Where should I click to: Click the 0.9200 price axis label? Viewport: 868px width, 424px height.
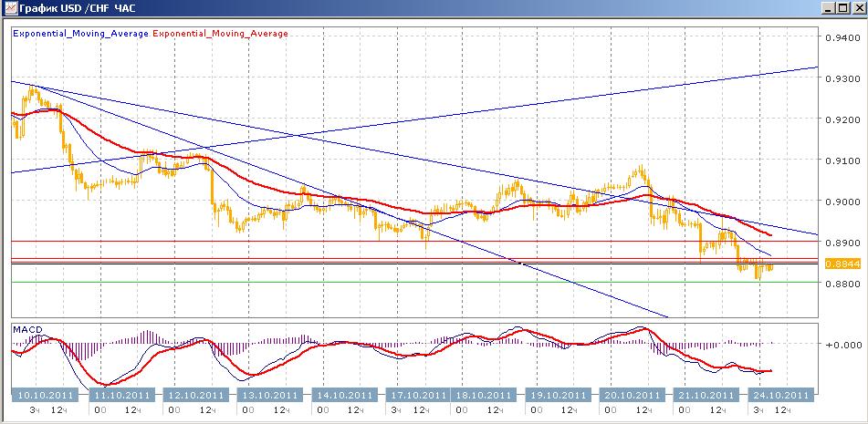(842, 119)
